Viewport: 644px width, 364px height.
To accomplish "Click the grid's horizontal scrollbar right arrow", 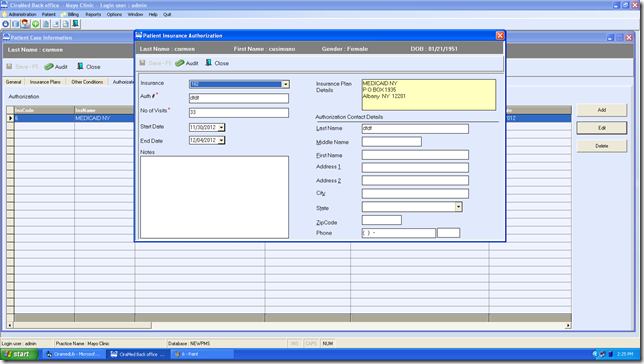I will click(568, 325).
